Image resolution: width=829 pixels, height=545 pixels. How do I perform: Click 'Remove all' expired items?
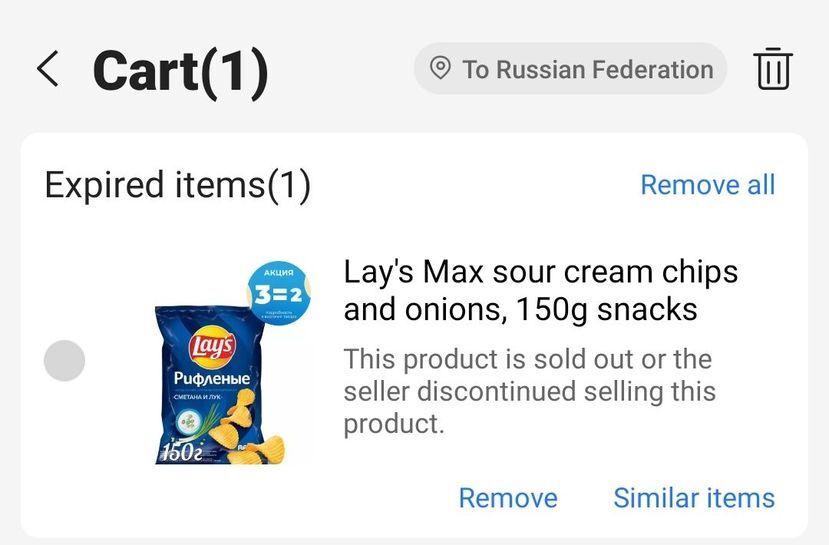pos(707,185)
